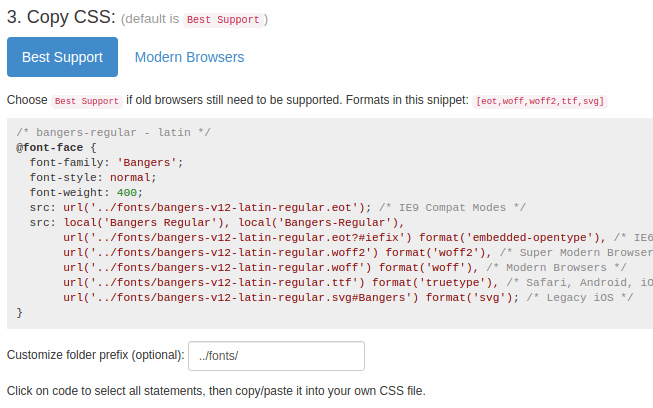Select the Best Support tab
This screenshot has height=408, width=653.
click(62, 57)
